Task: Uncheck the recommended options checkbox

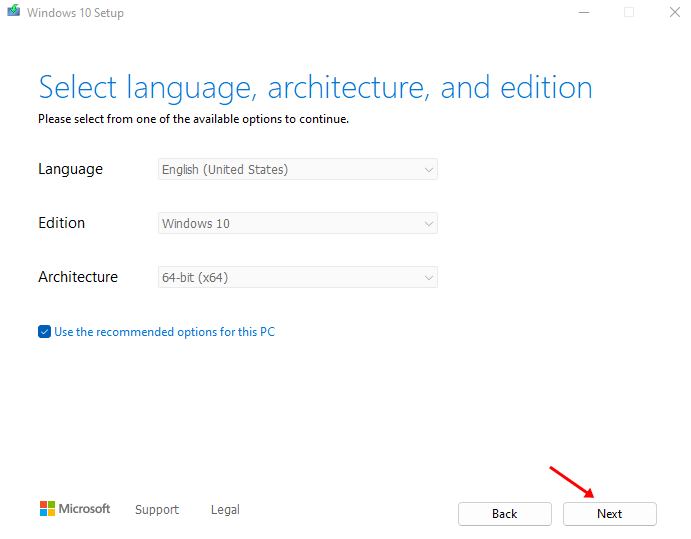Action: click(x=44, y=331)
